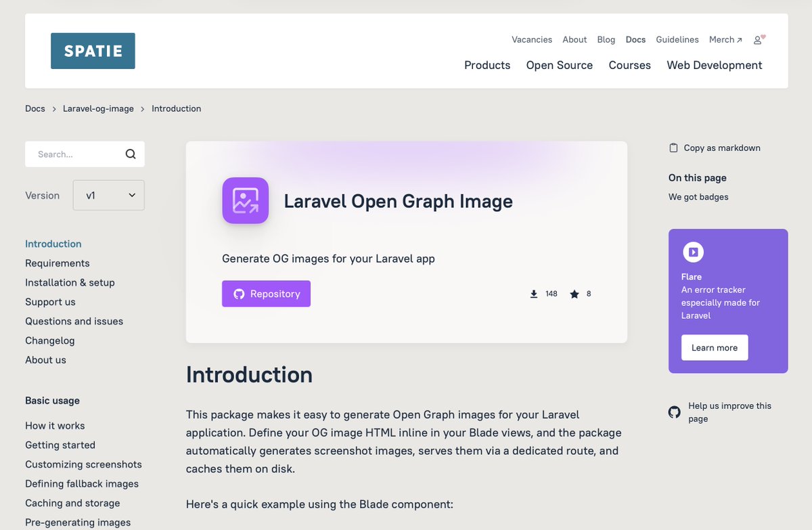Click the Introduction page heading
This screenshot has height=530, width=812.
pyautogui.click(x=249, y=374)
